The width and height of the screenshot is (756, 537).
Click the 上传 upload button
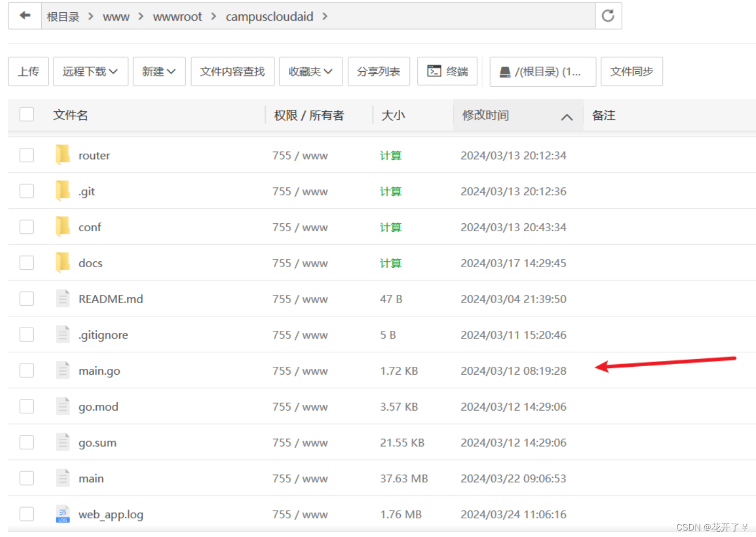tap(28, 72)
